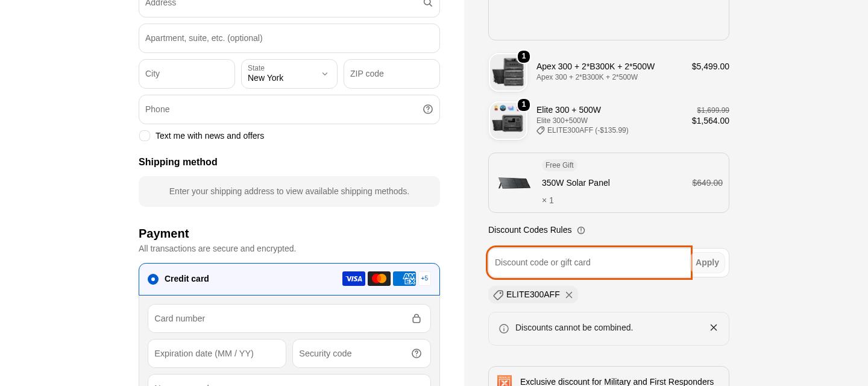The image size is (868, 386).
Task: Open the 350W Solar Panel image
Action: [514, 183]
